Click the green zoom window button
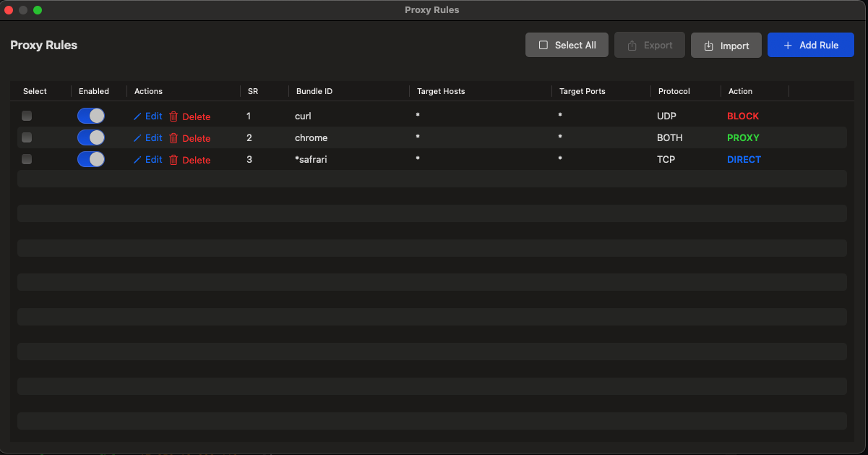The height and width of the screenshot is (455, 868). tap(38, 10)
